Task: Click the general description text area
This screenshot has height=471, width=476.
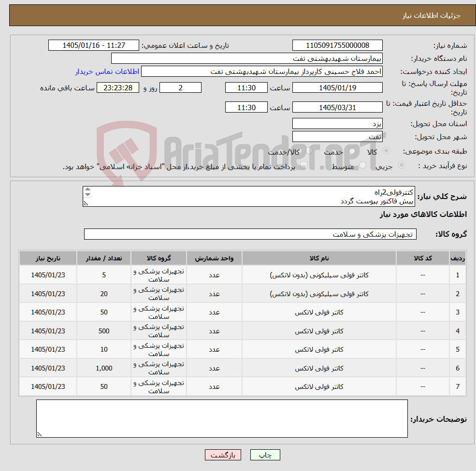Action: pos(248,196)
